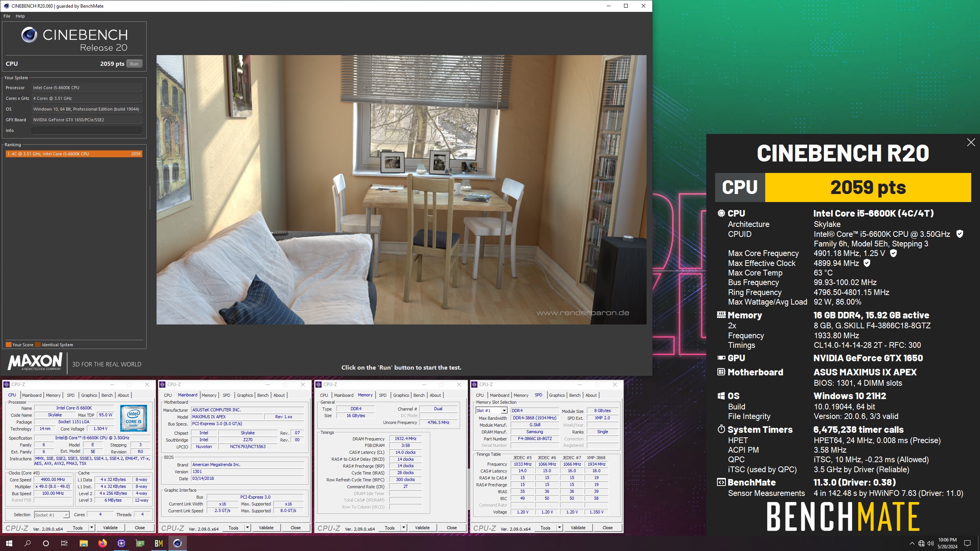Screen dimensions: 980x551
Task: Click Validate in the SPD tab CPU-Z window
Action: click(x=578, y=528)
